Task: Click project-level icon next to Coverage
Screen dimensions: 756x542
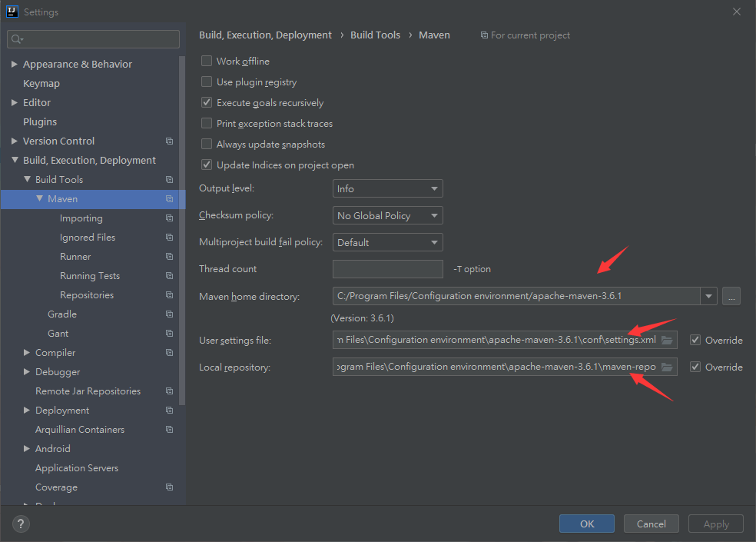Action: coord(169,487)
